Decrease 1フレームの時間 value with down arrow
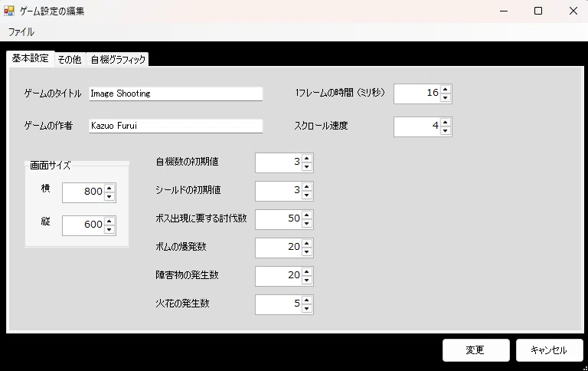588x371 pixels. pyautogui.click(x=445, y=97)
